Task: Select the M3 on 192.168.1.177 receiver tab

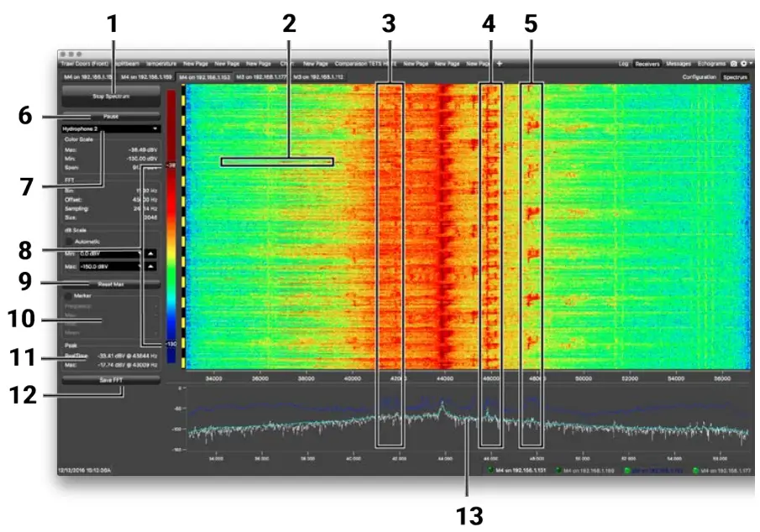Action: pos(261,77)
